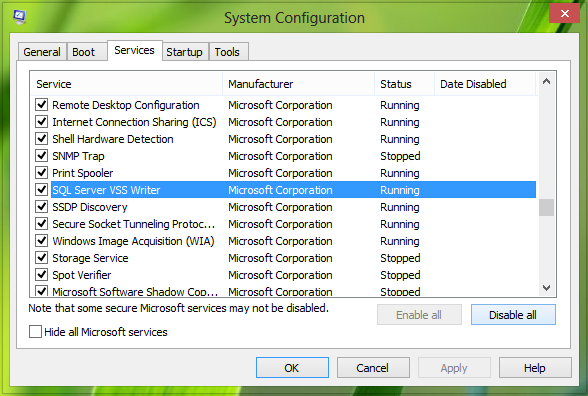Sort the list by the Status column
This screenshot has height=396, width=588.
[x=405, y=84]
